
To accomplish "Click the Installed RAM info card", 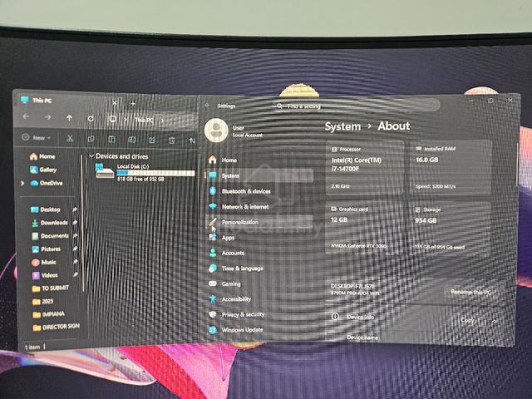I will click(x=451, y=168).
